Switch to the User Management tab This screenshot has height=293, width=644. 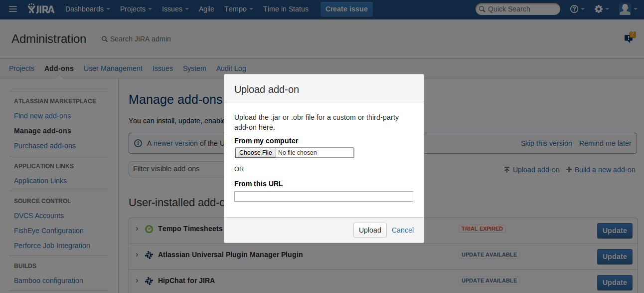113,68
